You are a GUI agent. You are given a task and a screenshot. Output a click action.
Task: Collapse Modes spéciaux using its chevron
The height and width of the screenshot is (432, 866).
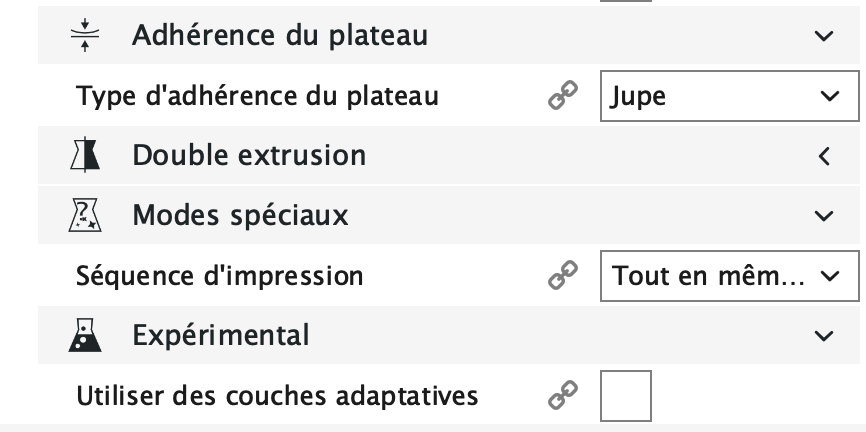824,216
